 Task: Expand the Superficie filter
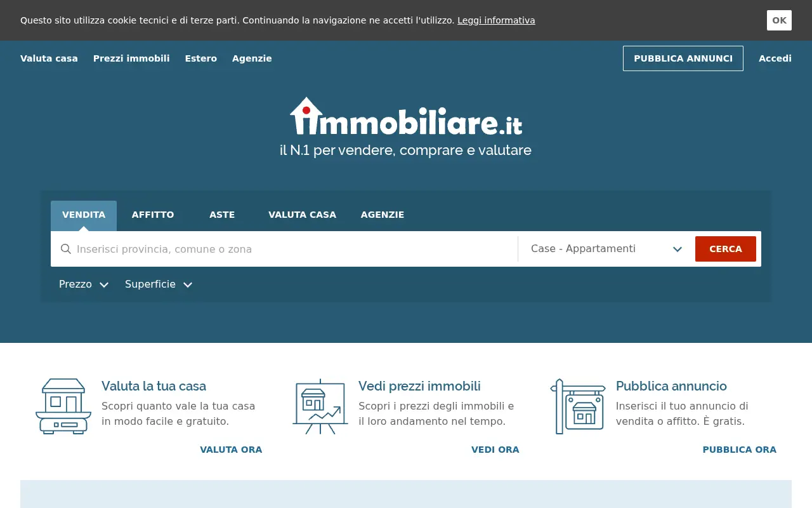click(159, 284)
